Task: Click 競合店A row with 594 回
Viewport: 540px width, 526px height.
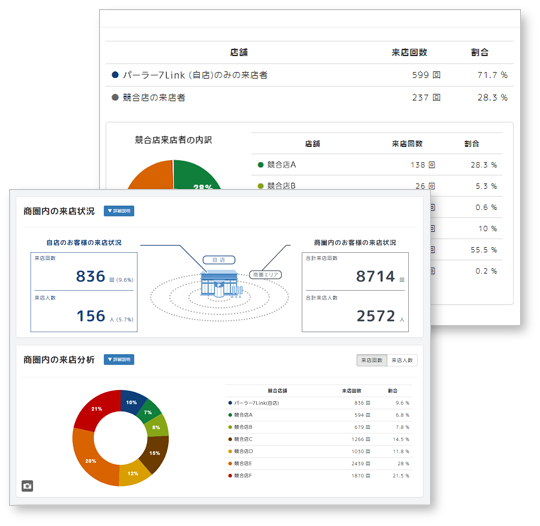Action: coord(319,415)
